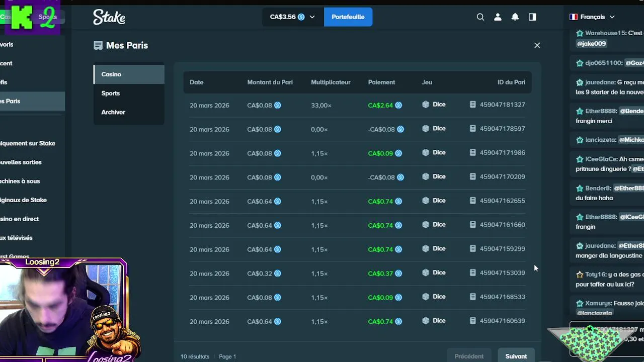Viewport: 644px width, 362px height.
Task: Click Warehouse15 username in chat
Action: [x=605, y=33]
